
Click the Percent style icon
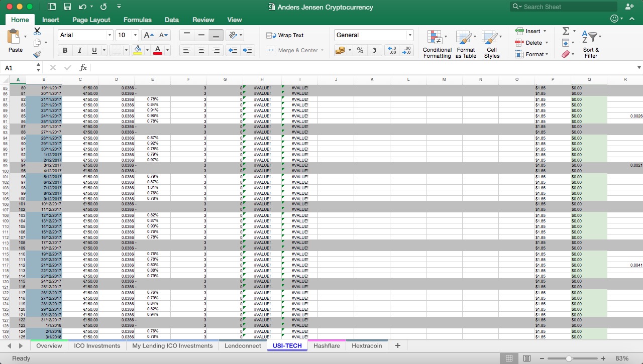click(360, 50)
